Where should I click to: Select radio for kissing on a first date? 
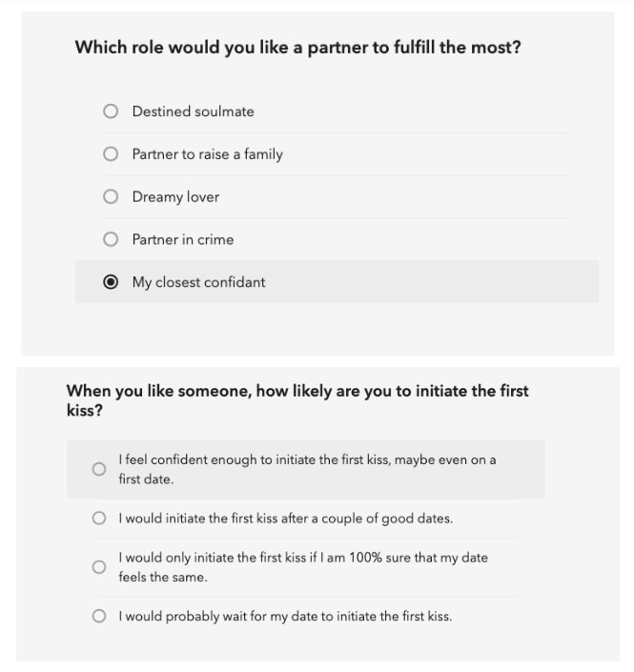coord(99,469)
